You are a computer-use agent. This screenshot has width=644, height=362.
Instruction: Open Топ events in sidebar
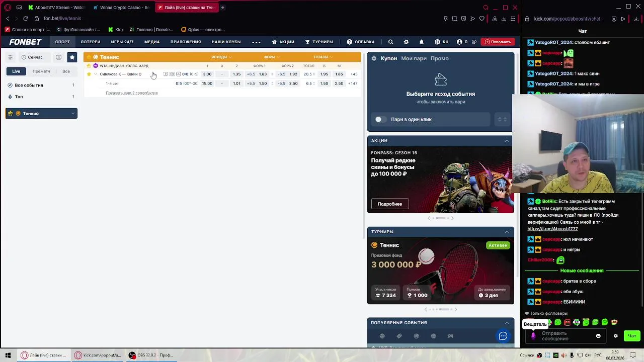point(41,97)
